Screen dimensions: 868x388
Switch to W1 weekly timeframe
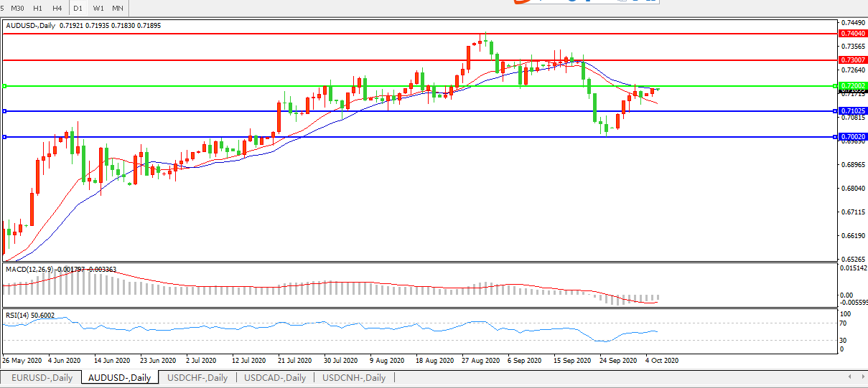pos(98,8)
